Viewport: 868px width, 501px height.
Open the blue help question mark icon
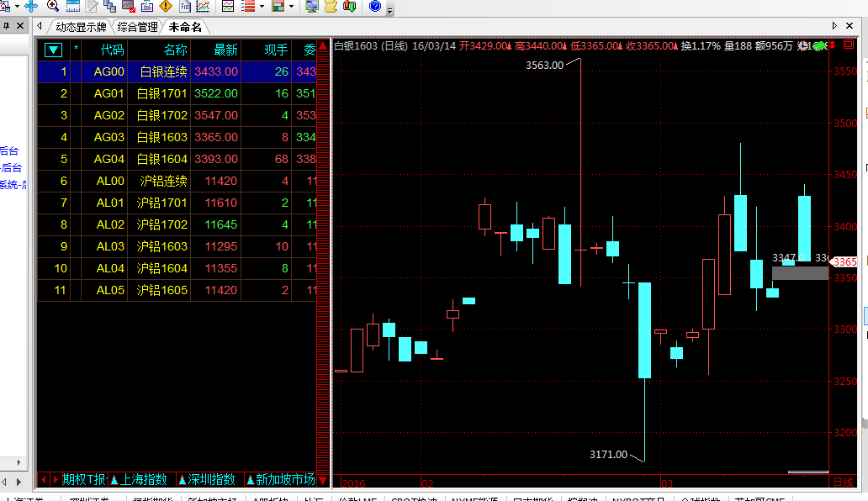tap(375, 7)
